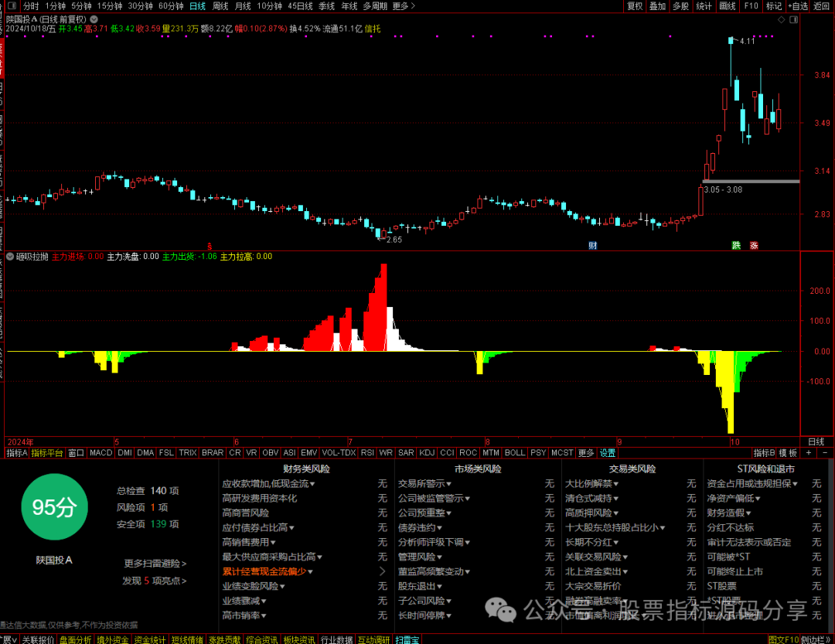Image resolution: width=835 pixels, height=644 pixels.
Task: Open the 发现5项亮点 link
Action: coord(155,581)
